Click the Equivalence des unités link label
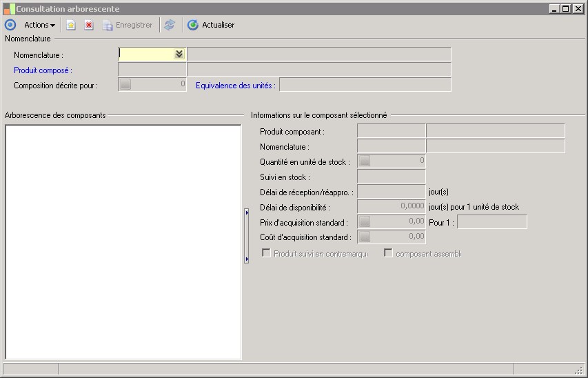The height and width of the screenshot is (378, 588). click(x=235, y=86)
